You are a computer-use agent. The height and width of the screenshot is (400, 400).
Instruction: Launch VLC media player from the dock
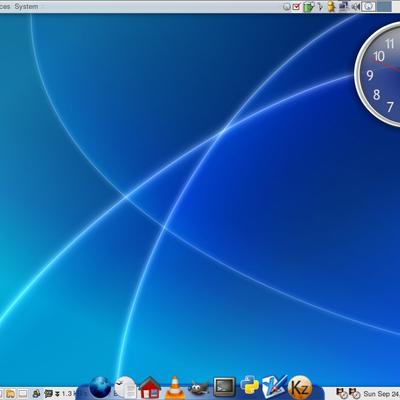174,388
